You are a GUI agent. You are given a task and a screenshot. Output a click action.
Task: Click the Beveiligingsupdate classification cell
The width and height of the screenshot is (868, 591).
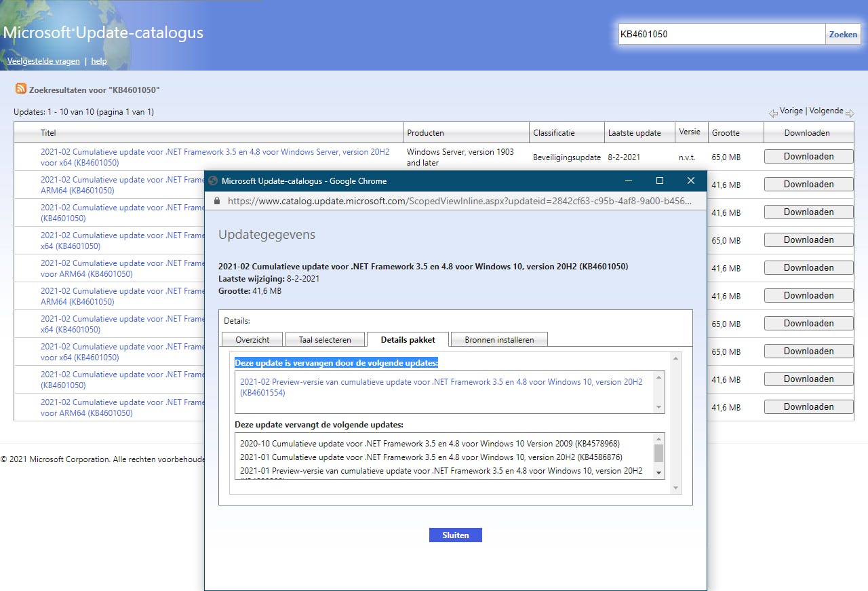567,157
